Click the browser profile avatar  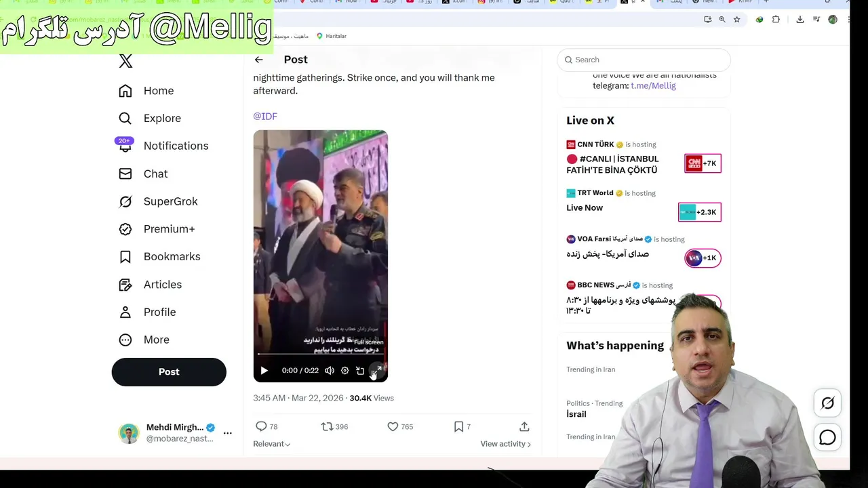[x=833, y=20]
